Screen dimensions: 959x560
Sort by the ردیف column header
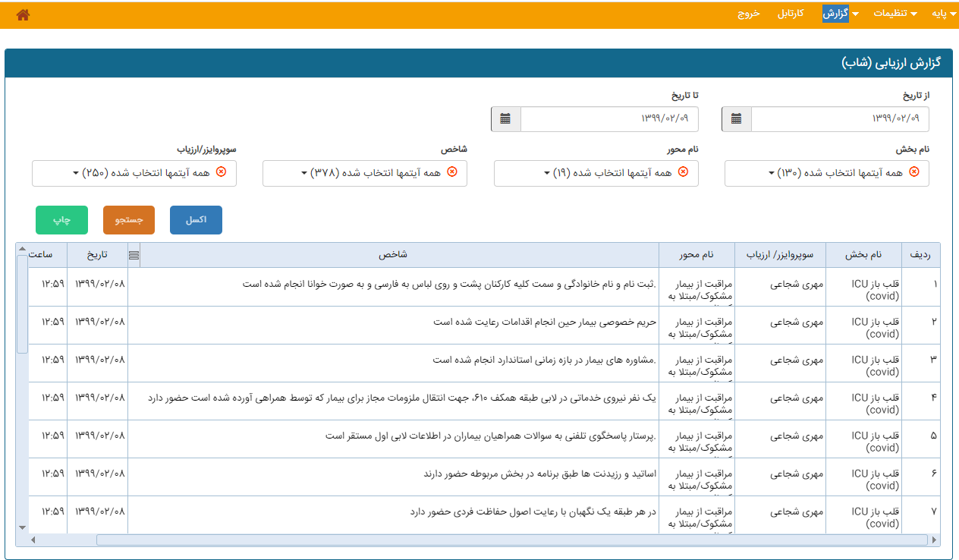coord(920,255)
